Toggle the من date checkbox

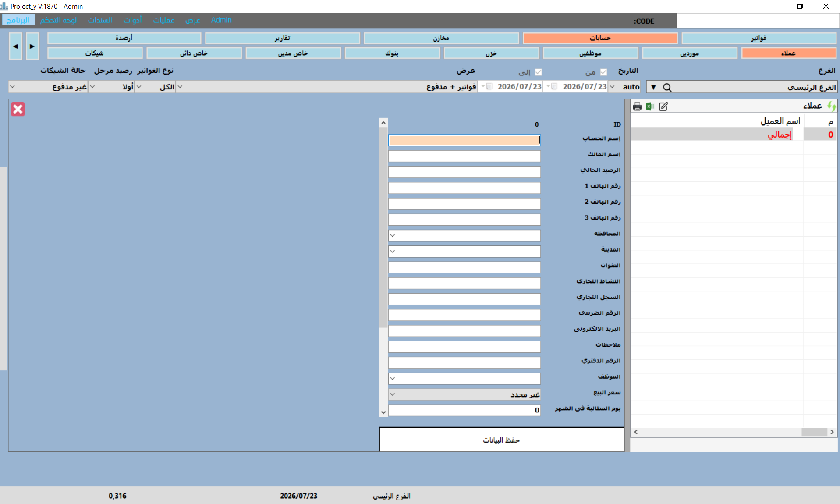click(603, 72)
